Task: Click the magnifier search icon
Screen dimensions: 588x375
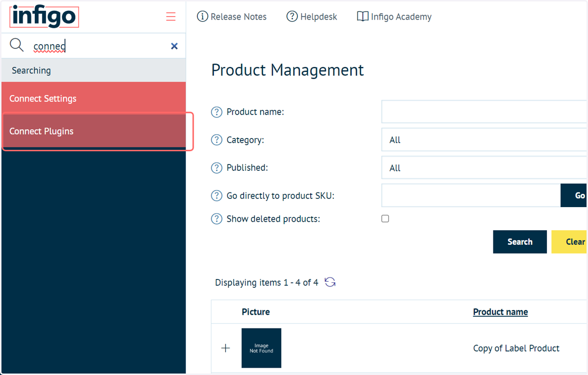Action: point(17,46)
